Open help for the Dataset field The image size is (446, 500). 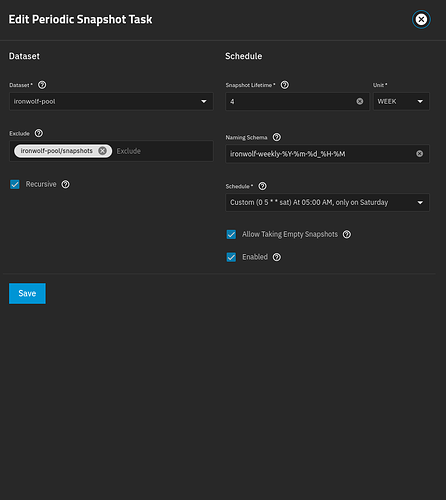click(x=42, y=85)
